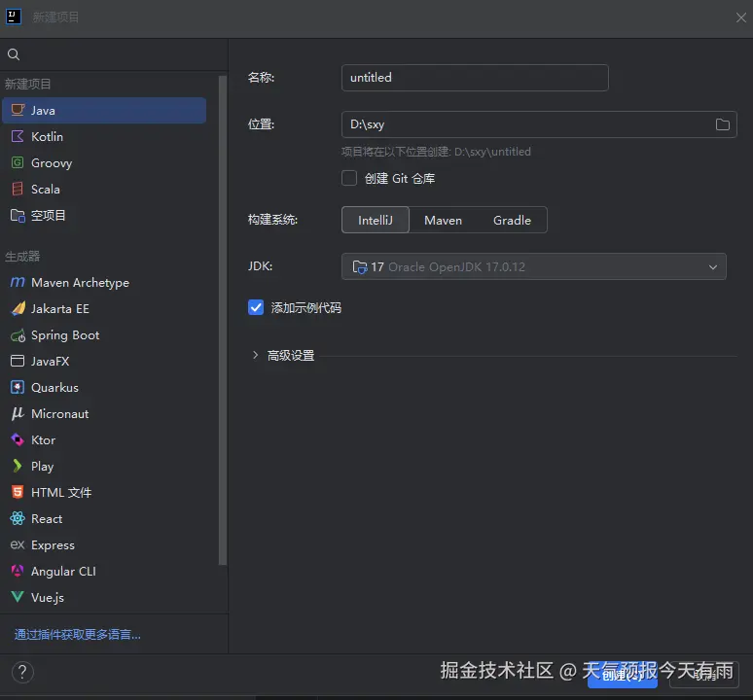Select the Ktor generator icon
This screenshot has height=700, width=753.
pyautogui.click(x=18, y=439)
